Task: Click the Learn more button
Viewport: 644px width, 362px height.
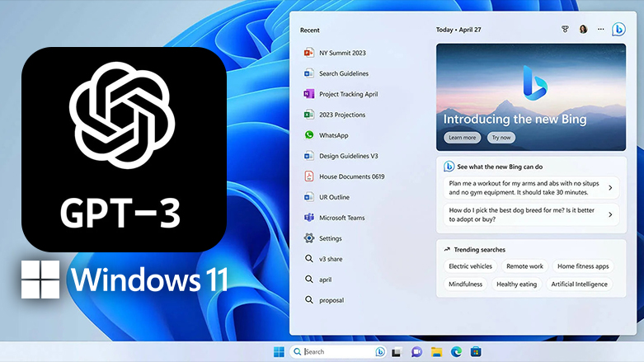Action: pos(462,138)
